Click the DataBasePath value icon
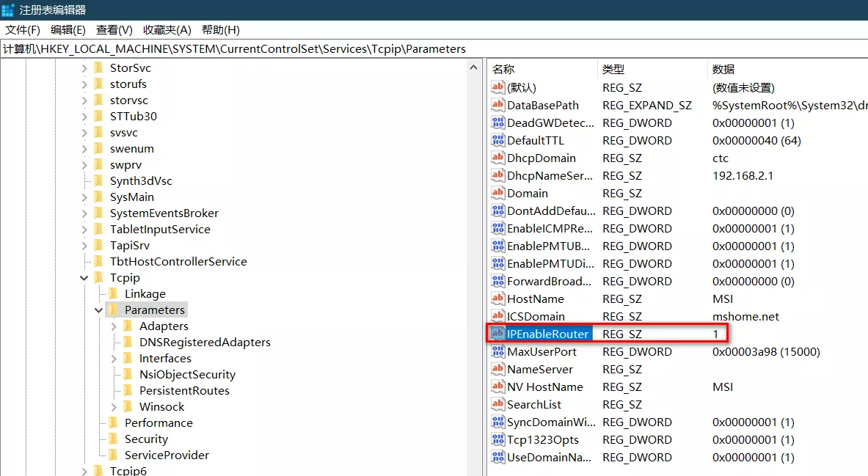 coord(498,105)
